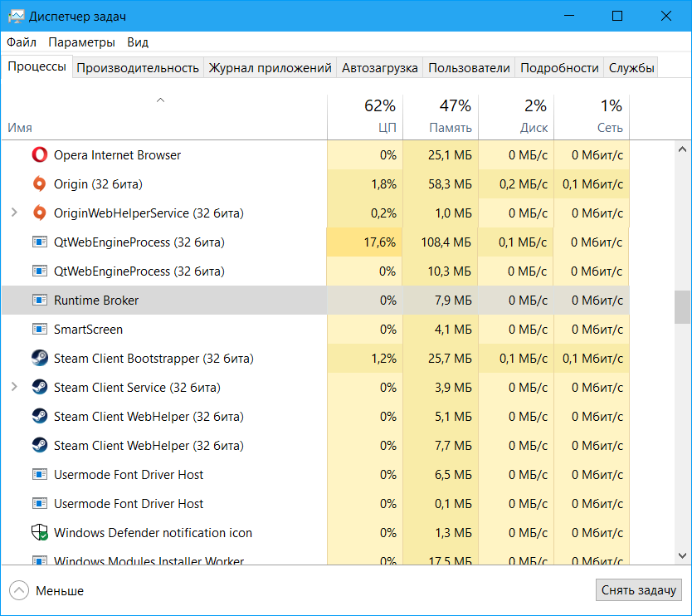Select the Steam Client Bootstrapper (32 бита) name

pyautogui.click(x=154, y=358)
